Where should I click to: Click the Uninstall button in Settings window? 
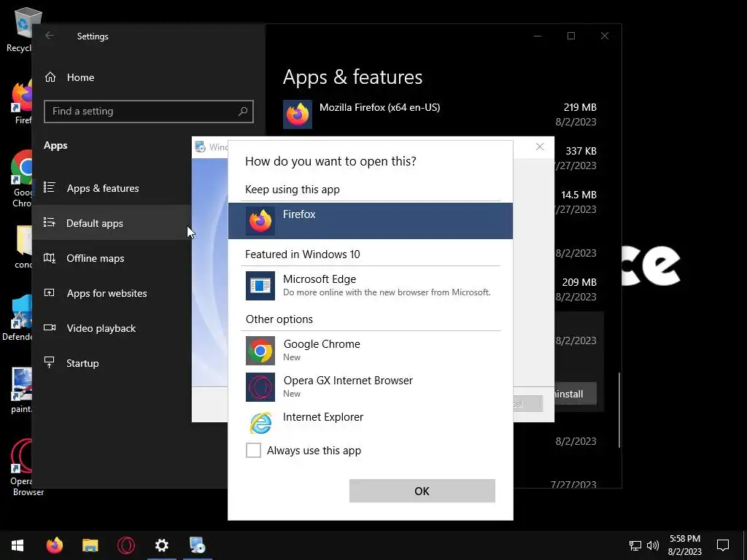pyautogui.click(x=576, y=394)
